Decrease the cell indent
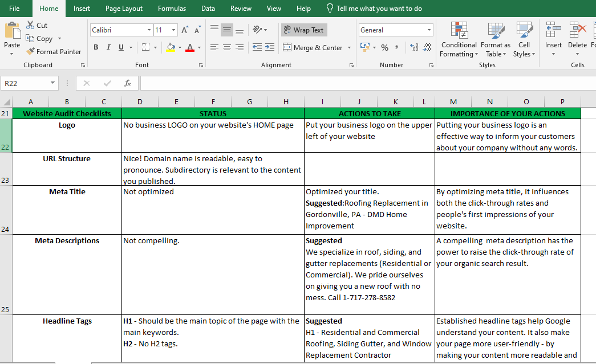Viewport: 596px width, 364px height. 257,47
